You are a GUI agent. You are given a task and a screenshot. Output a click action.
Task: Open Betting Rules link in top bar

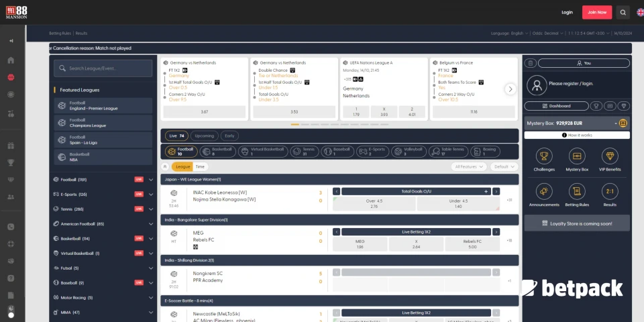point(60,34)
